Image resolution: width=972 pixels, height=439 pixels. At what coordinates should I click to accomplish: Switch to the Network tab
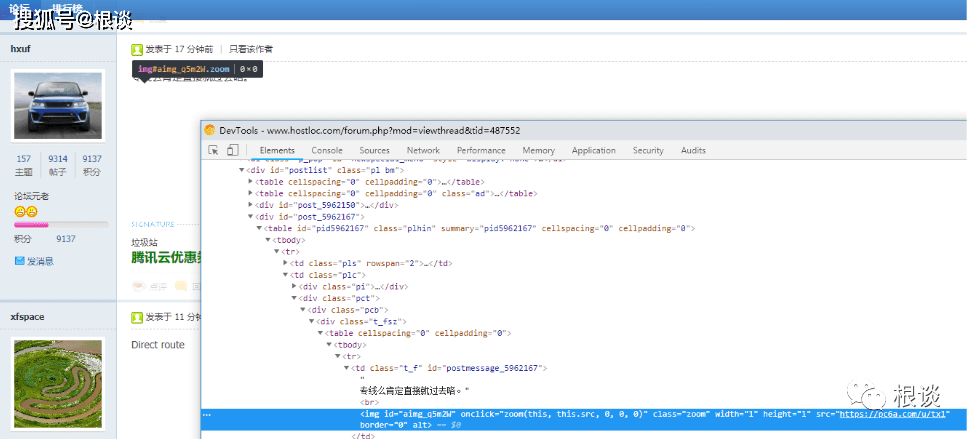click(423, 150)
